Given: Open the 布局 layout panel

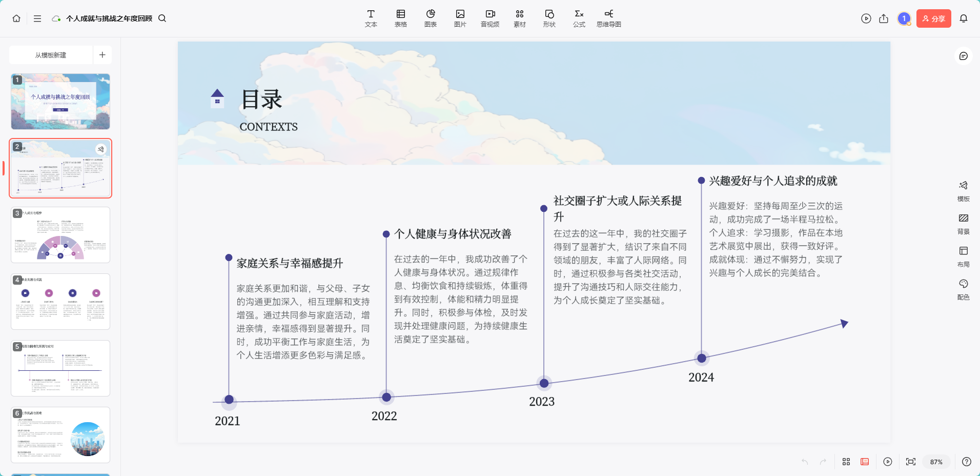Looking at the screenshot, I should coord(964,256).
